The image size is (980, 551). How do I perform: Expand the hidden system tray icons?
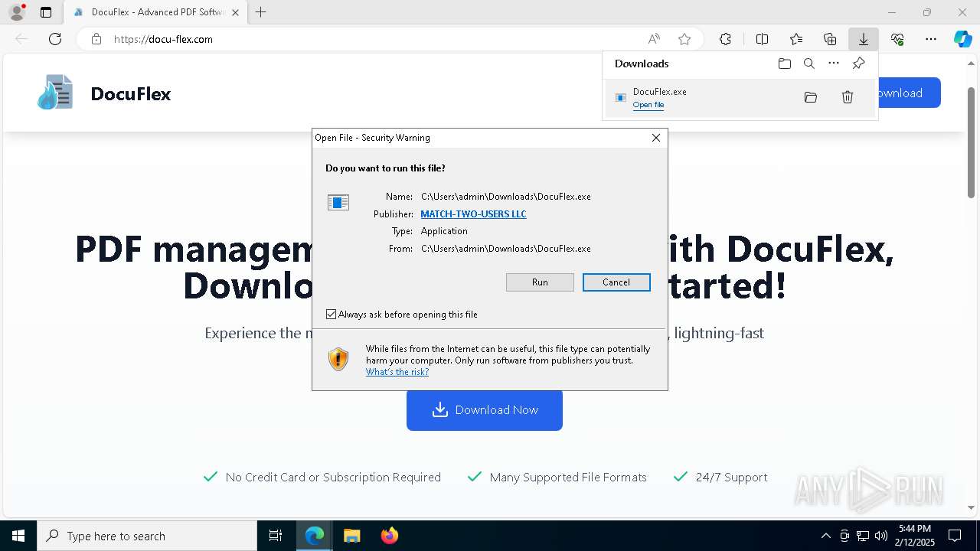pyautogui.click(x=825, y=536)
